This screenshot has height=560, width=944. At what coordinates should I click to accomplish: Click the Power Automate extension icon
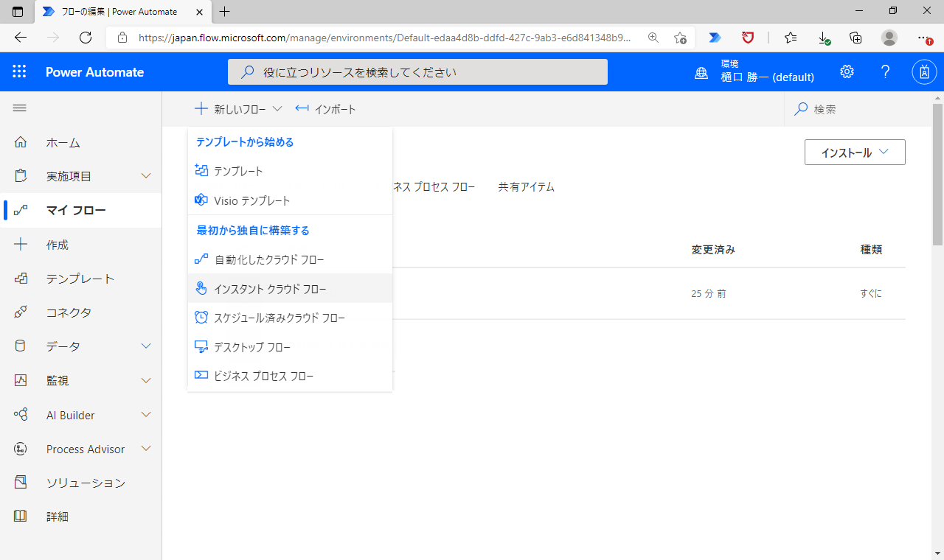click(715, 38)
